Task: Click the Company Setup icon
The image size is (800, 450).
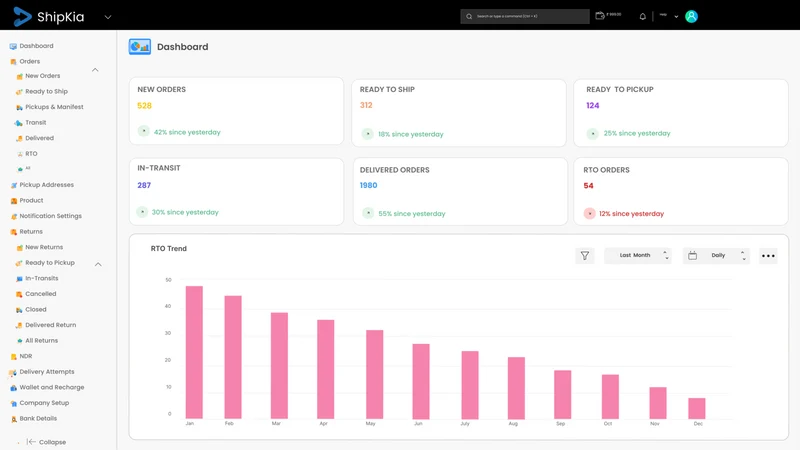Action: (13, 403)
